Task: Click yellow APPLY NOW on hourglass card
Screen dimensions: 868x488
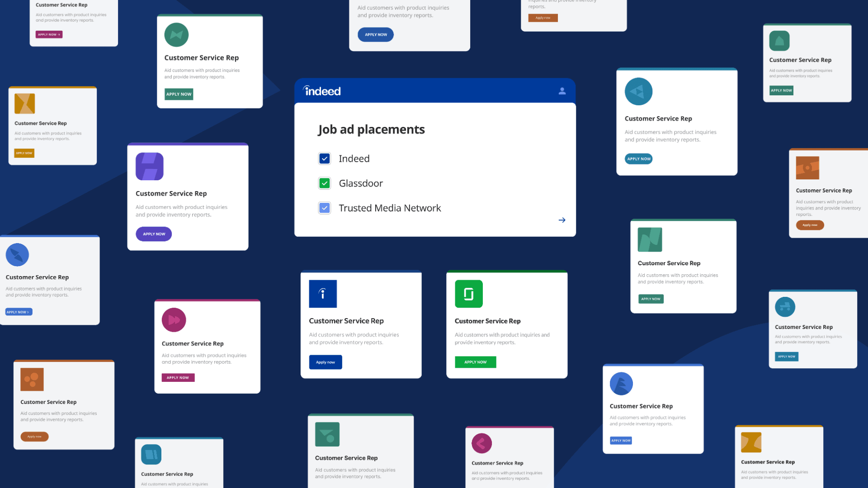Action: coord(24,153)
